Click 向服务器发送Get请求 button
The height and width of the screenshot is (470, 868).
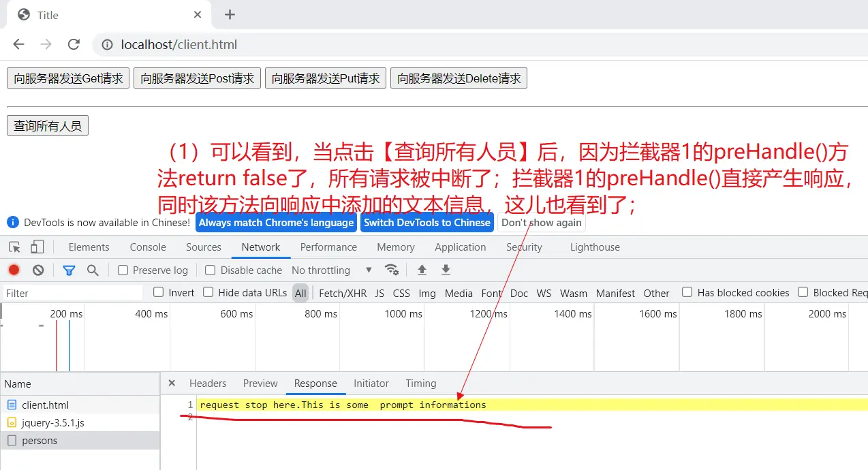68,78
